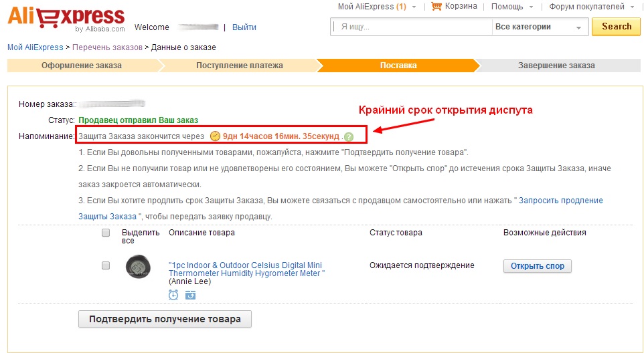The image size is (644, 353).
Task: Tick the thermometer product checkbox
Action: (x=106, y=265)
